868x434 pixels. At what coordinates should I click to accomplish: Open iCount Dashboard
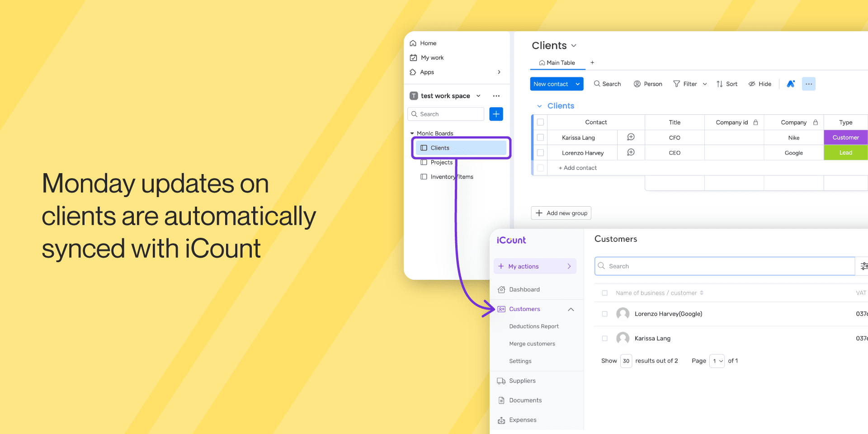point(519,289)
